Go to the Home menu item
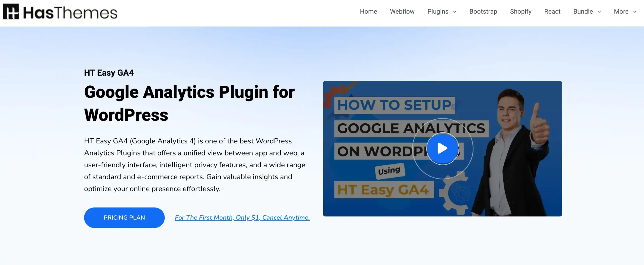This screenshot has width=644, height=265. [x=368, y=12]
